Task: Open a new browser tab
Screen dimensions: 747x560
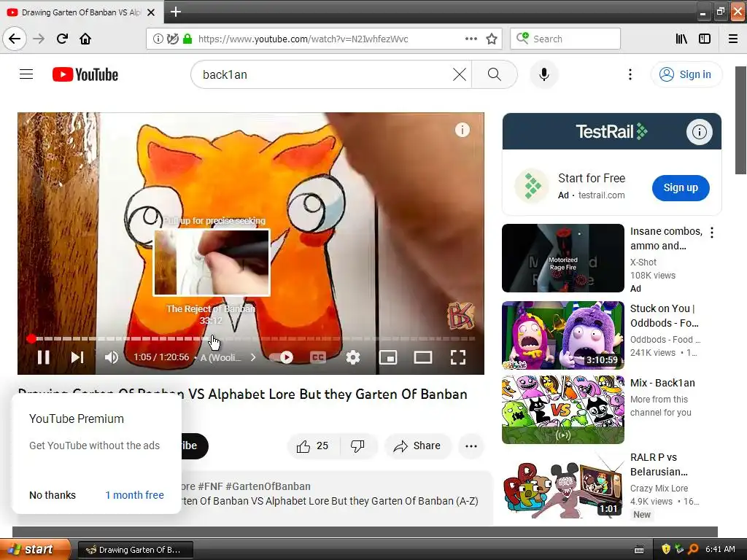Action: [x=175, y=12]
